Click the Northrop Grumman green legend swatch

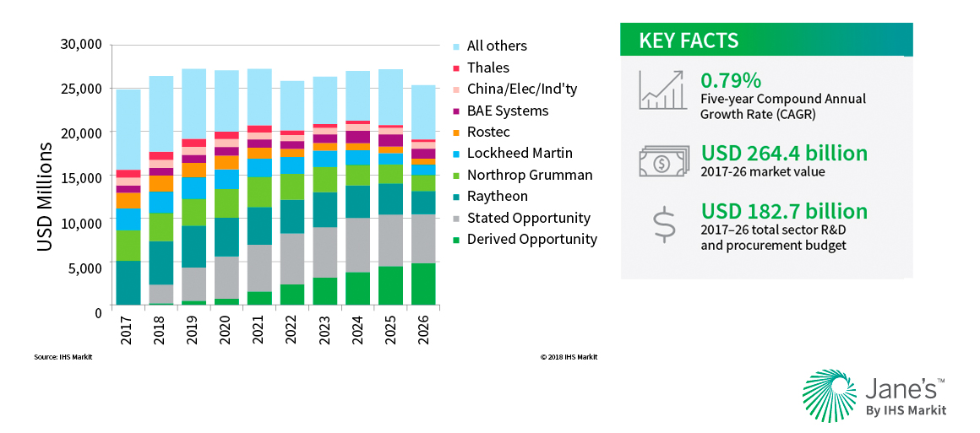click(x=456, y=176)
